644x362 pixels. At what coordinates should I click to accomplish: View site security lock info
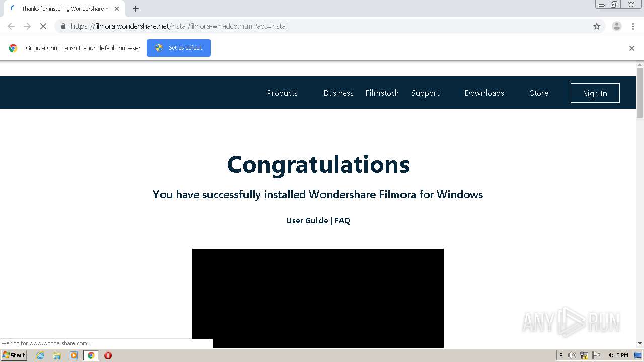pyautogui.click(x=63, y=26)
